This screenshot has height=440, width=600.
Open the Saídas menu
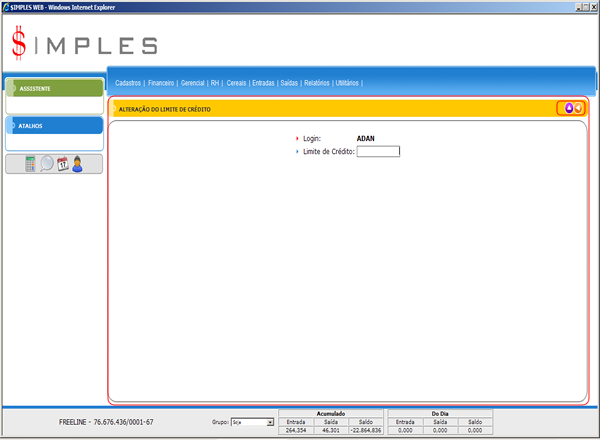[289, 83]
